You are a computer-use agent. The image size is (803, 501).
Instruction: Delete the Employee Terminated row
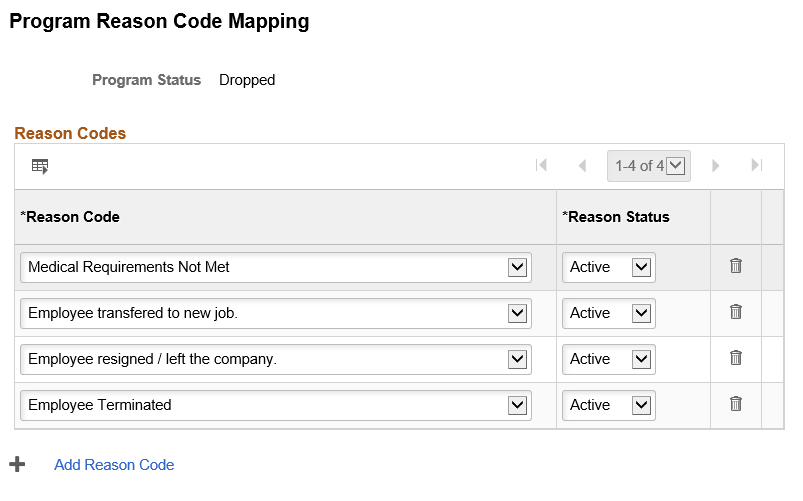pyautogui.click(x=736, y=405)
